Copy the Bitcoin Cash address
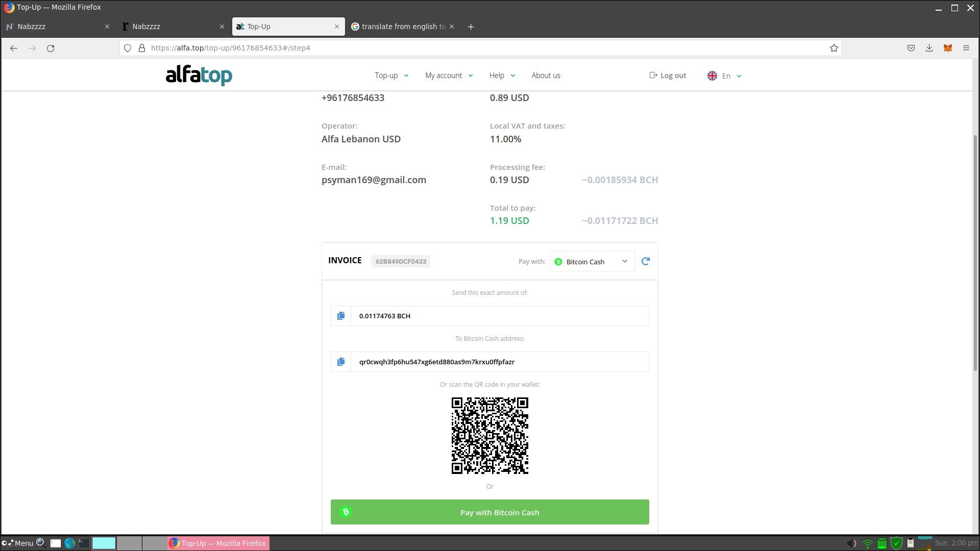The image size is (980, 551). [341, 362]
